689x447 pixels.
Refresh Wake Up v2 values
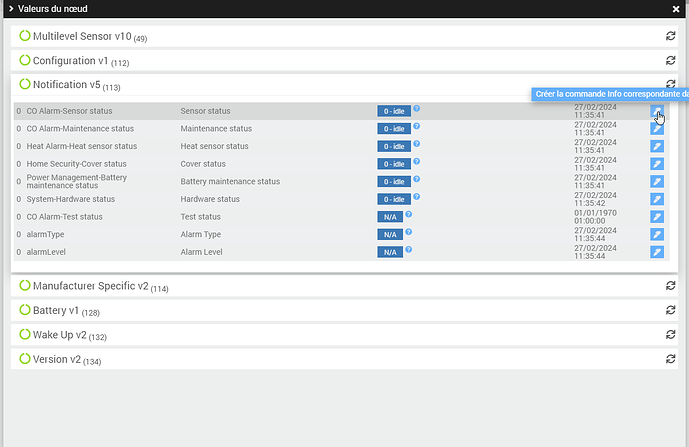click(x=670, y=334)
